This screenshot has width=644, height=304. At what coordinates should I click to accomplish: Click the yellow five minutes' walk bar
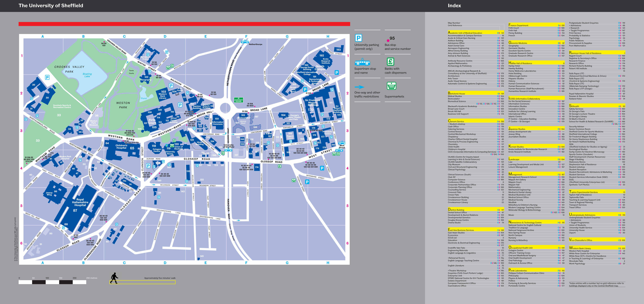pyautogui.click(x=143, y=282)
